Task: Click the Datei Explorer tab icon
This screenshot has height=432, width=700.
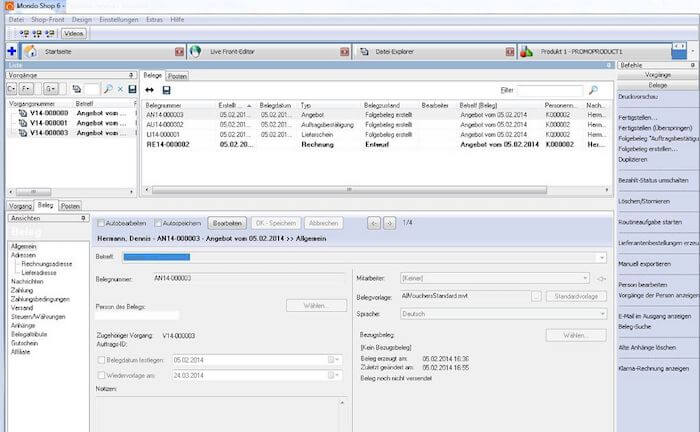Action: [x=364, y=52]
